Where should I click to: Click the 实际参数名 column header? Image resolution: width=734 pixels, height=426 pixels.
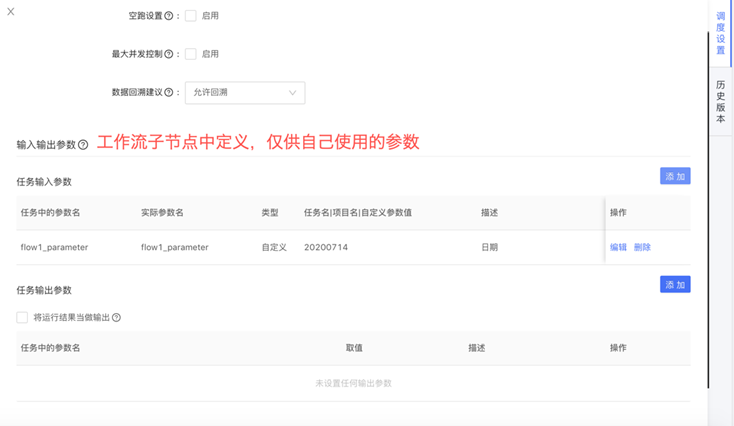click(x=162, y=213)
